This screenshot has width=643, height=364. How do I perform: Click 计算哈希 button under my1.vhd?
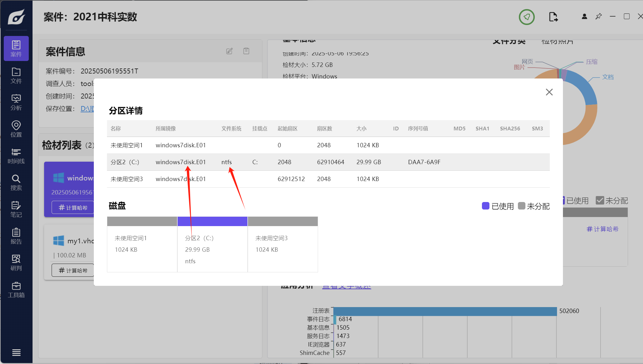73,270
